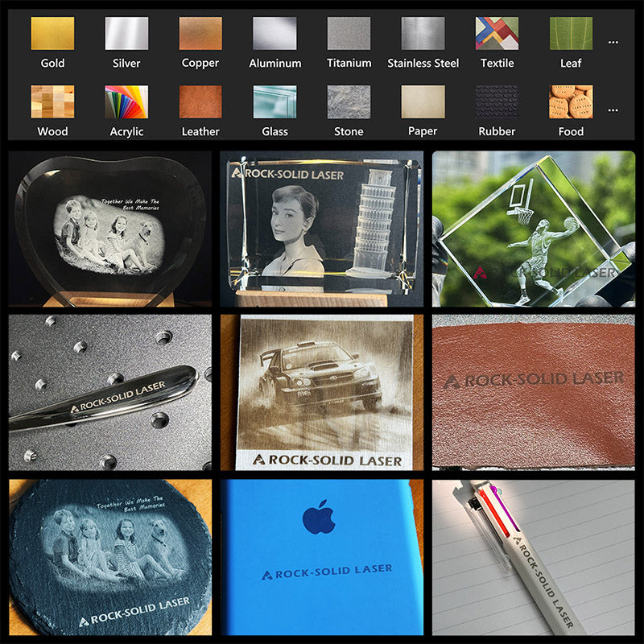644x644 pixels.
Task: Expand more materials after Food
Action: pos(613,110)
